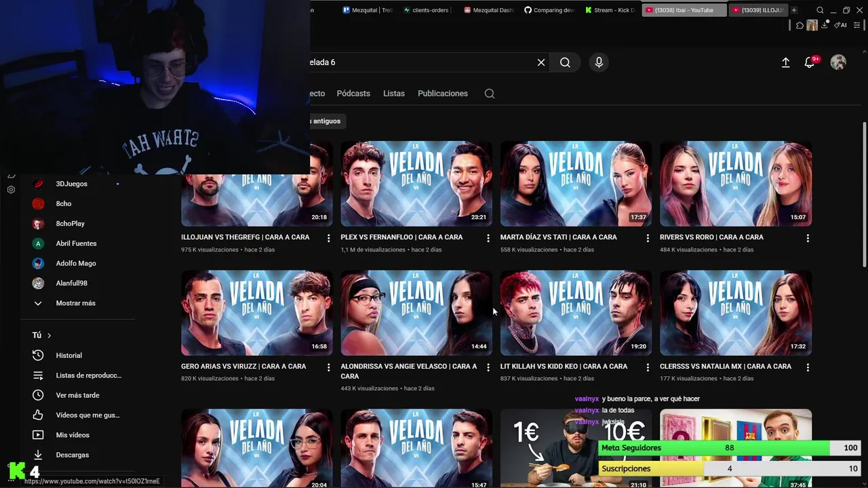Open the notifications bell

(x=810, y=62)
